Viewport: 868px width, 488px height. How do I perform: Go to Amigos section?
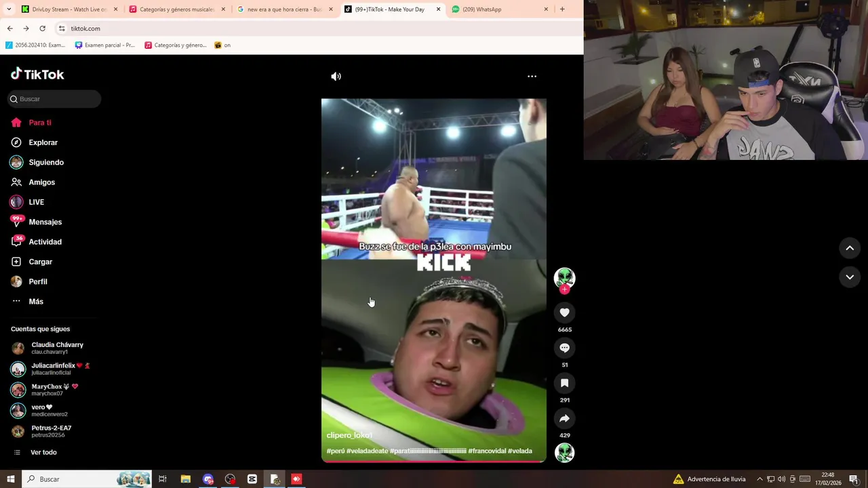tap(33, 182)
